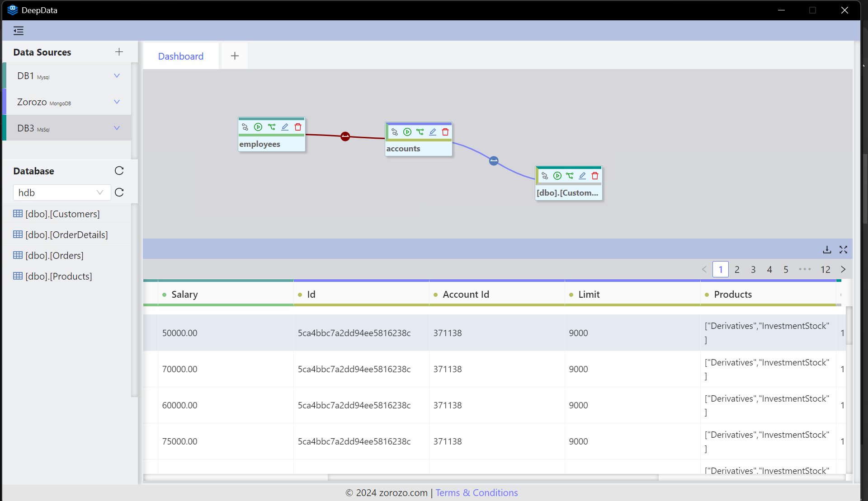Click the branch icon on accounts node

(420, 132)
